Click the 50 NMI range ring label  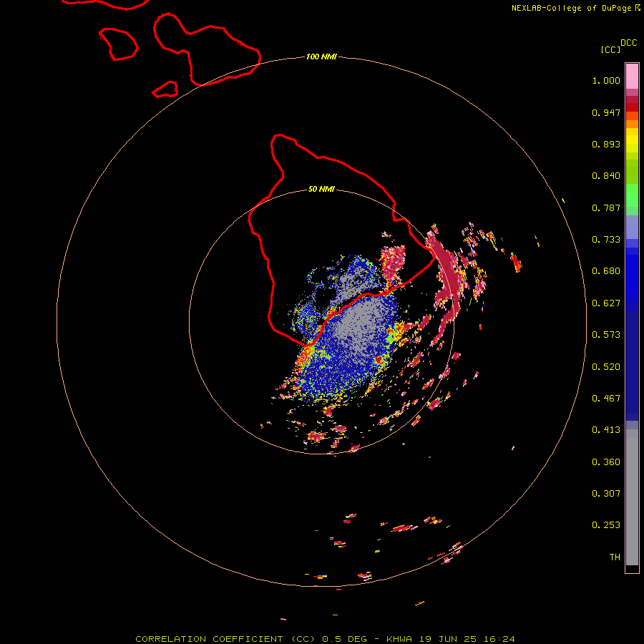[321, 189]
